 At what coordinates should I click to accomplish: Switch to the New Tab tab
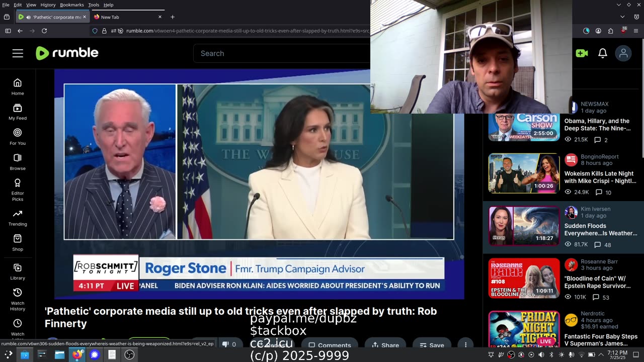pos(128,17)
